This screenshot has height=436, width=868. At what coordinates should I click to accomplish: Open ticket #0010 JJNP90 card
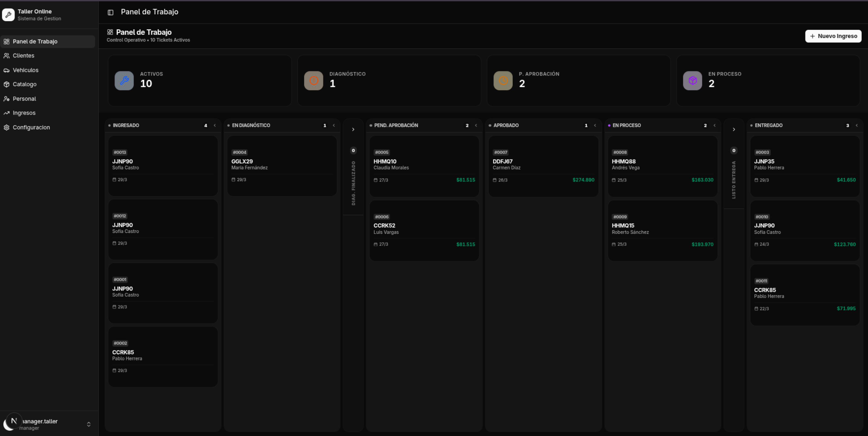[x=805, y=230]
